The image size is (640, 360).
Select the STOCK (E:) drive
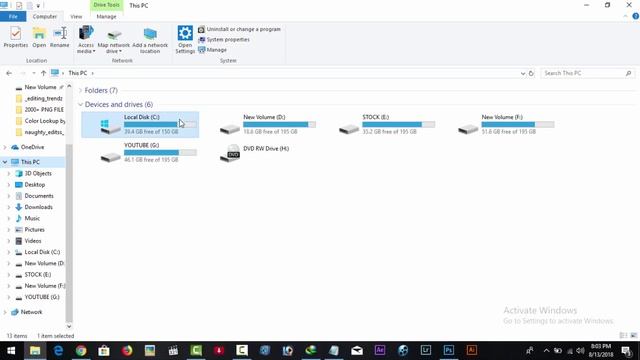[387, 124]
